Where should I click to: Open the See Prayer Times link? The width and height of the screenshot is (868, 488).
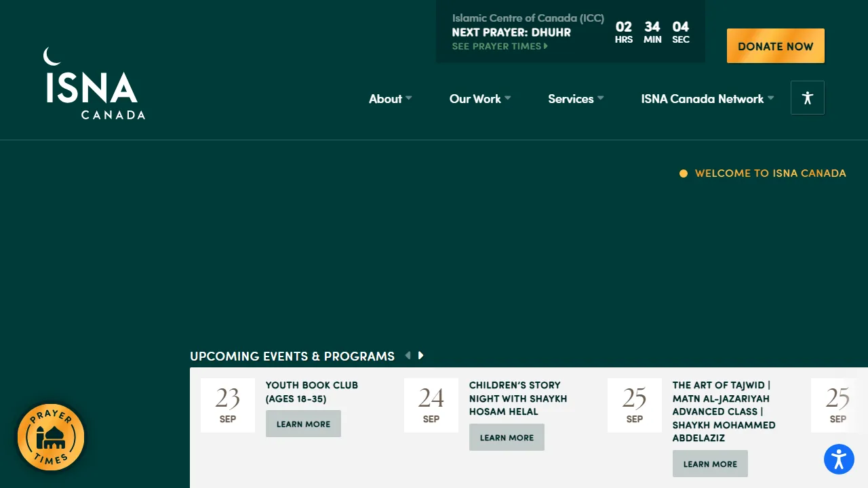click(x=500, y=46)
